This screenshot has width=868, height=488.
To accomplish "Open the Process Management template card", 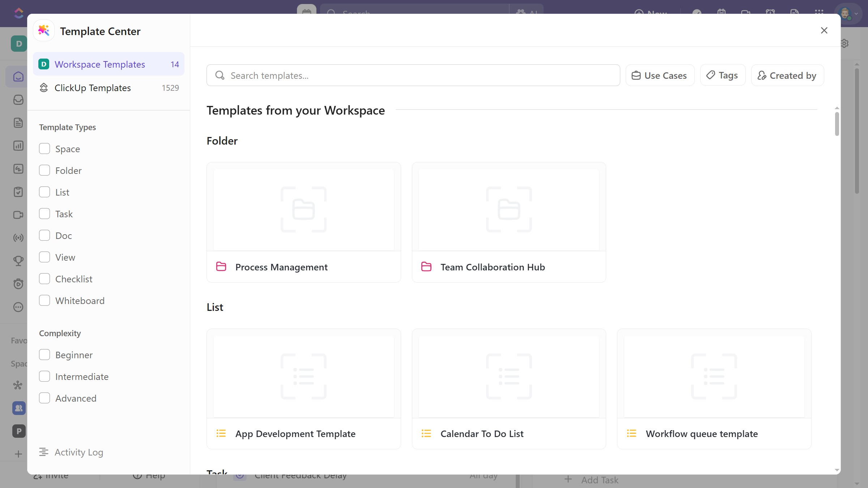I will tap(303, 222).
